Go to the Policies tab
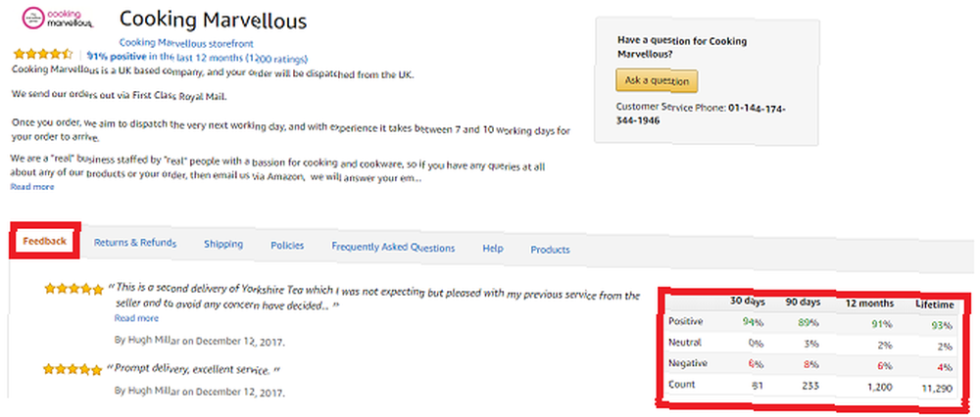This screenshot has height=417, width=980. pyautogui.click(x=287, y=246)
